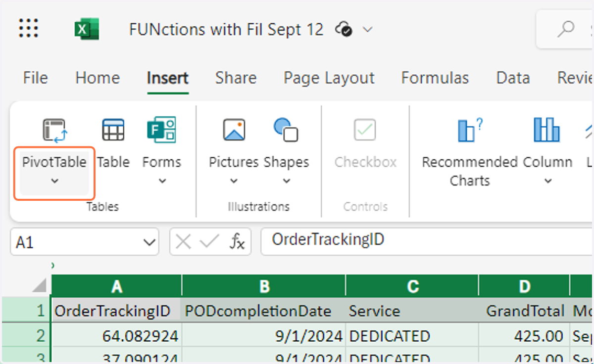Viewport: 594px width, 364px height.
Task: Click cell D2 value 425.00
Action: 524,336
